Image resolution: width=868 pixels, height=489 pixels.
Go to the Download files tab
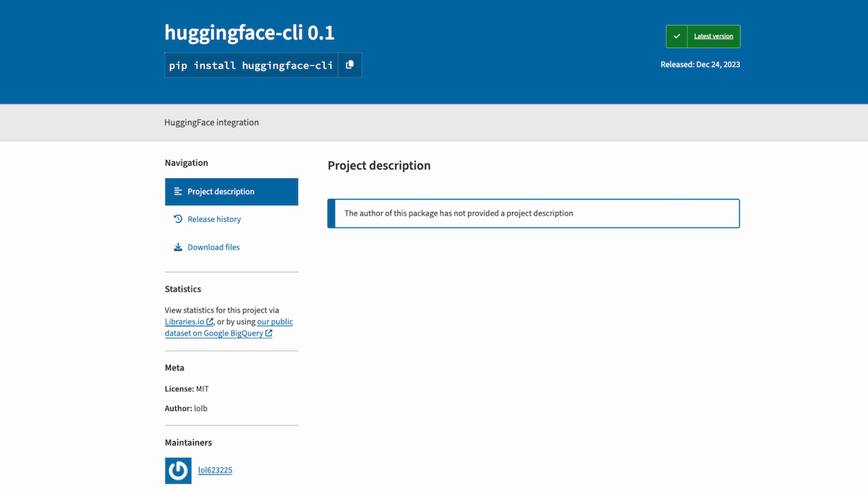coord(213,247)
